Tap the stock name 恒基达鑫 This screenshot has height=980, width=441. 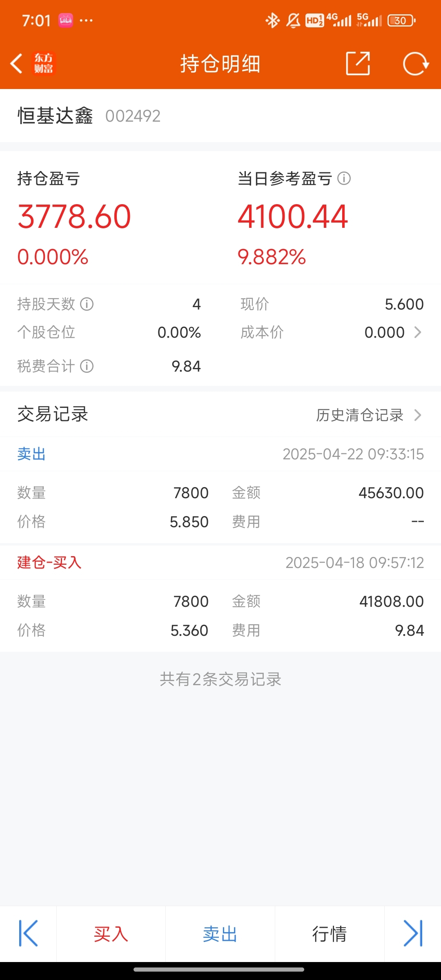tap(55, 116)
